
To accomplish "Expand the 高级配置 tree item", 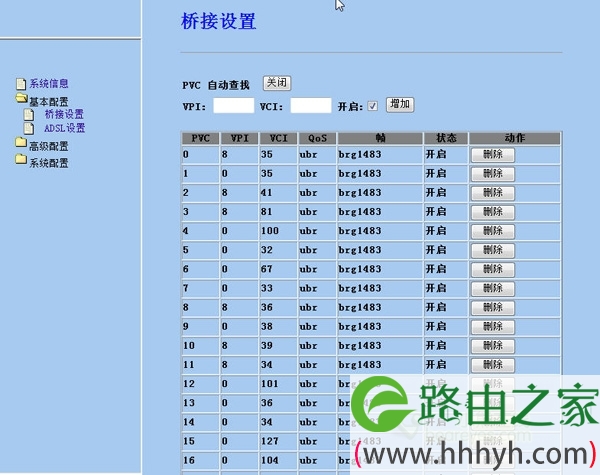I will 49,146.
